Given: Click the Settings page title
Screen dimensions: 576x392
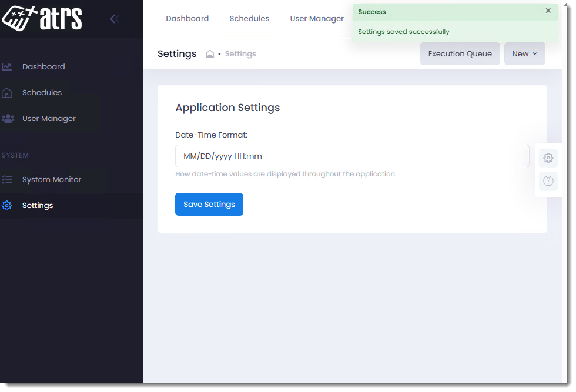Looking at the screenshot, I should click(177, 54).
